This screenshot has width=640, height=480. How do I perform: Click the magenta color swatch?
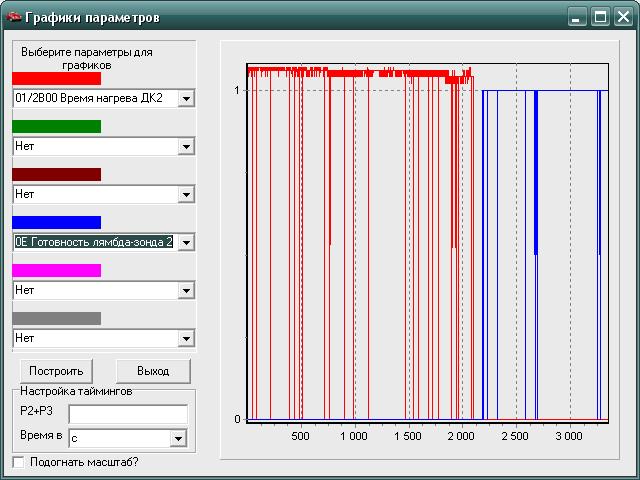coord(57,270)
